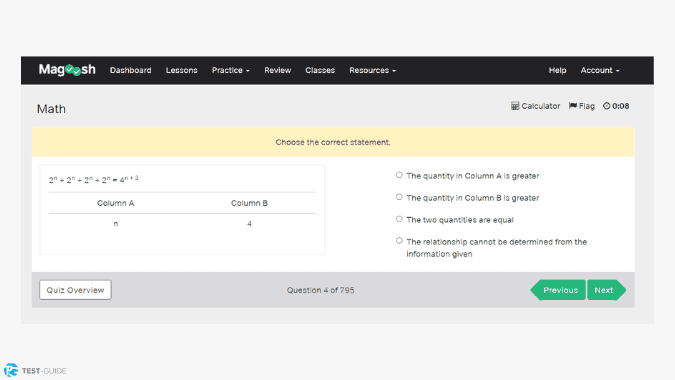
Task: Go to the Dashboard page
Action: tap(130, 70)
